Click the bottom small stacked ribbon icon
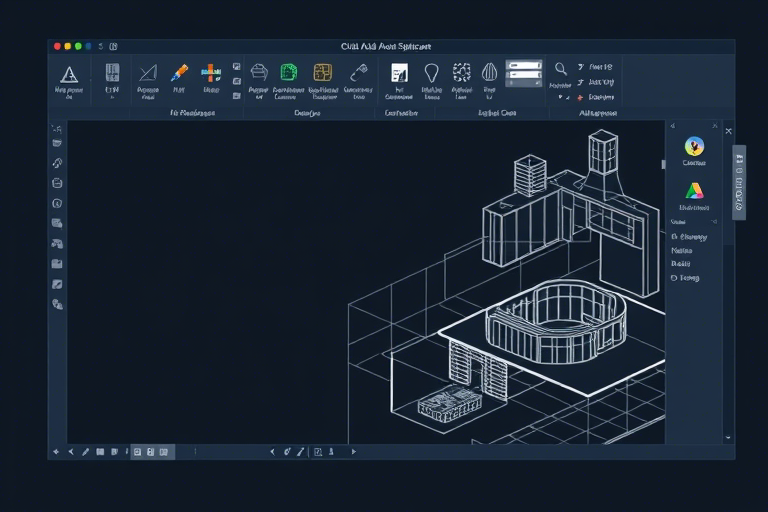 pyautogui.click(x=237, y=96)
